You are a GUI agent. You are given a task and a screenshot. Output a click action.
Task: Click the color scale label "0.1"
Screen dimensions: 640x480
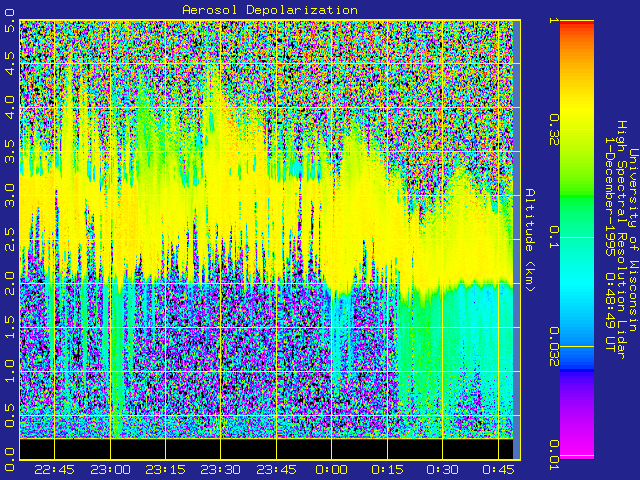pyautogui.click(x=553, y=238)
